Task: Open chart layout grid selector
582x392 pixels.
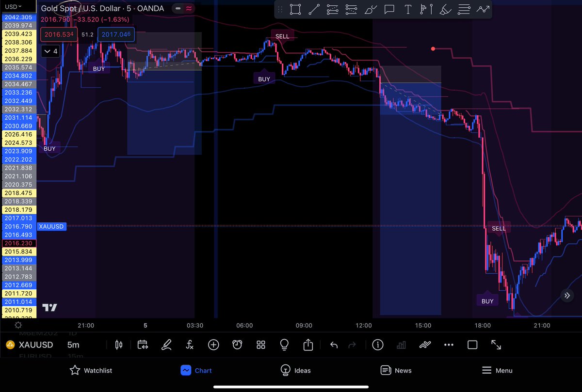Action: pos(261,345)
